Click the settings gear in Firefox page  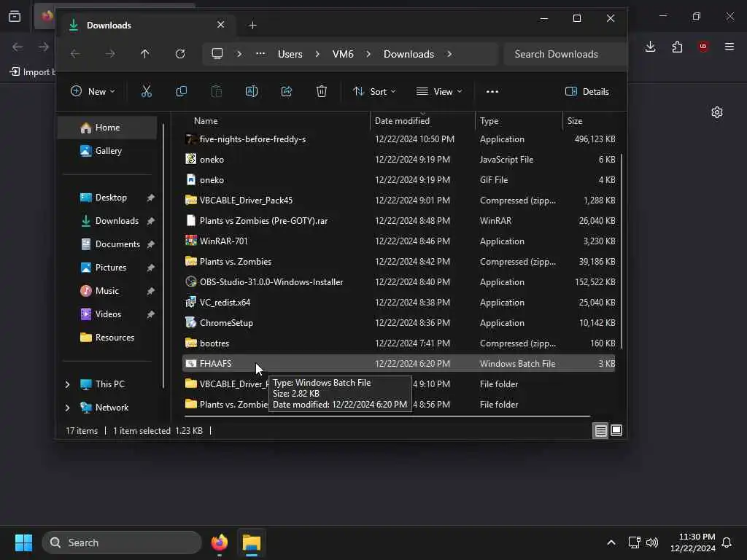[x=717, y=112]
